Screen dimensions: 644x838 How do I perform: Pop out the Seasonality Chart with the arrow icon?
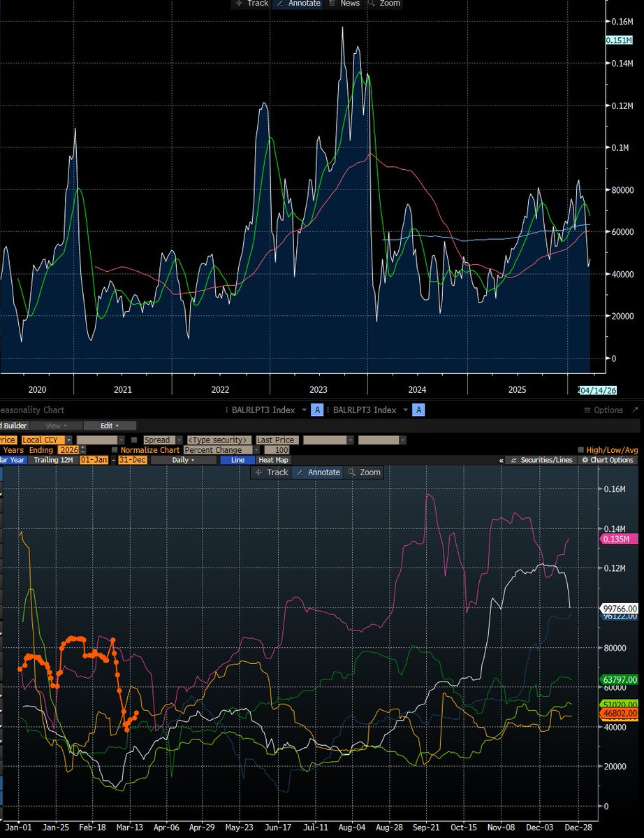click(x=635, y=410)
